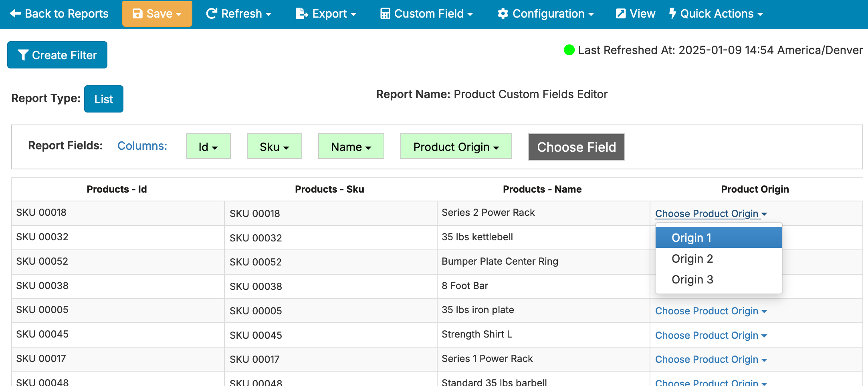Image resolution: width=868 pixels, height=386 pixels.
Task: Open Choose Product Origin for Strength Shirt L
Action: pyautogui.click(x=711, y=335)
